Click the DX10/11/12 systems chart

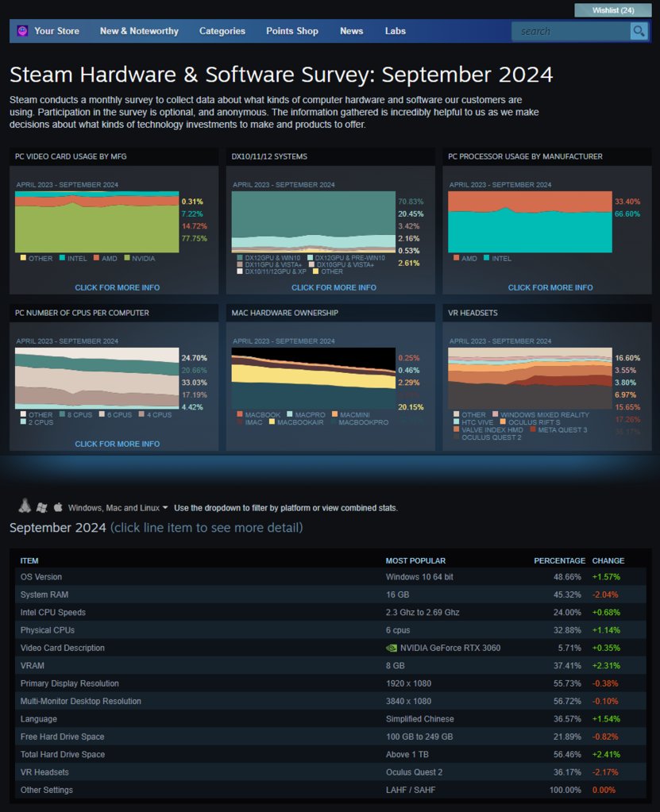(x=314, y=221)
